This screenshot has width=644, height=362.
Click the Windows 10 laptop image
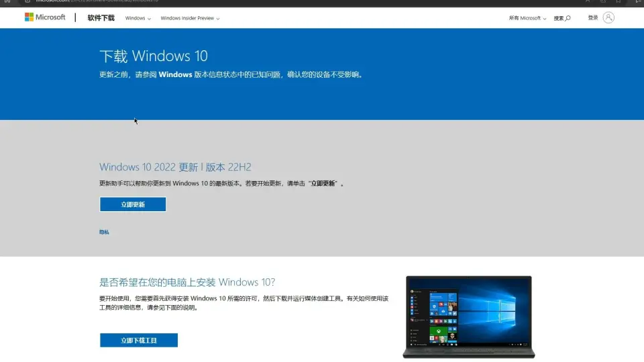click(469, 317)
